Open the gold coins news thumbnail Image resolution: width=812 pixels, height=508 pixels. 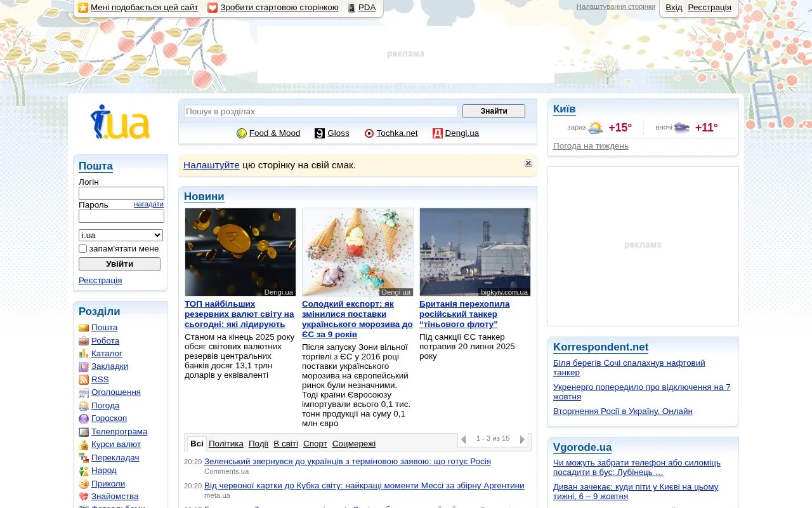[x=240, y=252]
